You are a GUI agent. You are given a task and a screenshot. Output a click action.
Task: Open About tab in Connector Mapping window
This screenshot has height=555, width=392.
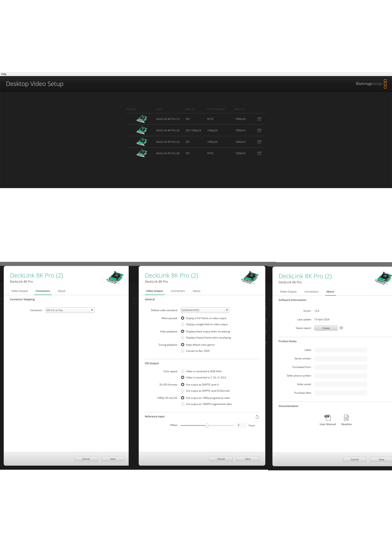[x=62, y=291]
